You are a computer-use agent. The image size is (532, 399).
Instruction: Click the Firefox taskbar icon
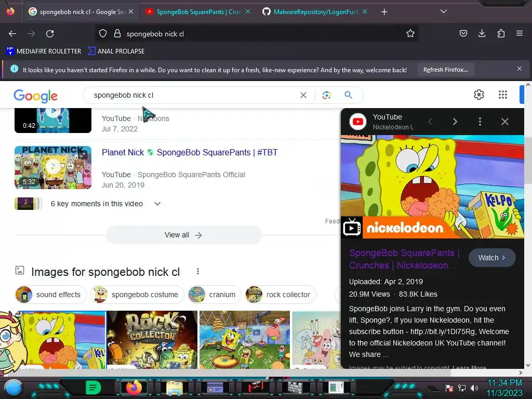(134, 388)
